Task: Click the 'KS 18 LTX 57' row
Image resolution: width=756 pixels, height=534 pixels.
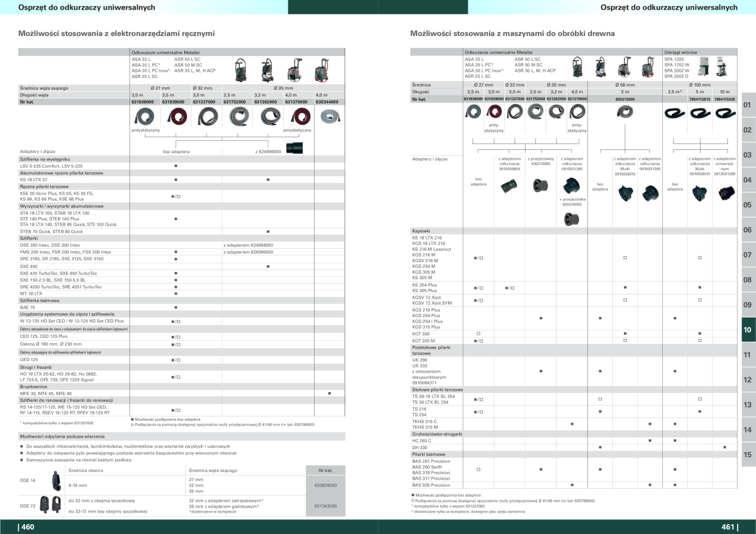Action: pos(182,180)
